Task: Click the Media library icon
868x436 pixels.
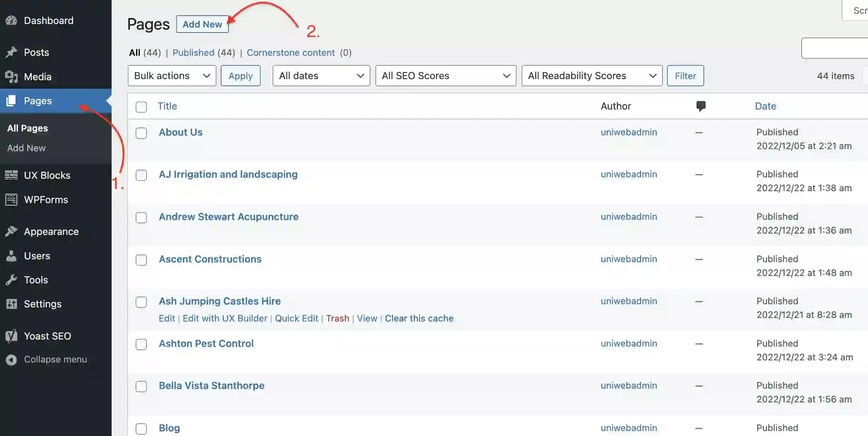Action: tap(11, 77)
